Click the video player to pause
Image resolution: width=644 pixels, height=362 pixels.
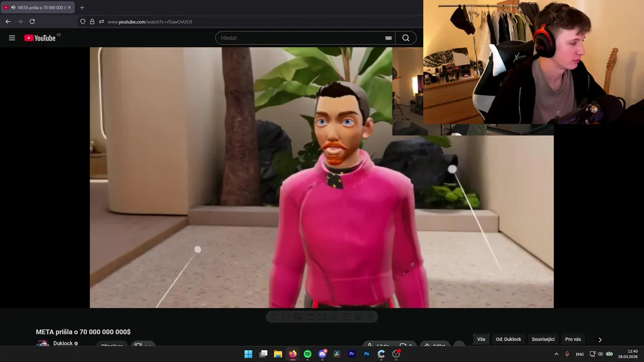321,177
